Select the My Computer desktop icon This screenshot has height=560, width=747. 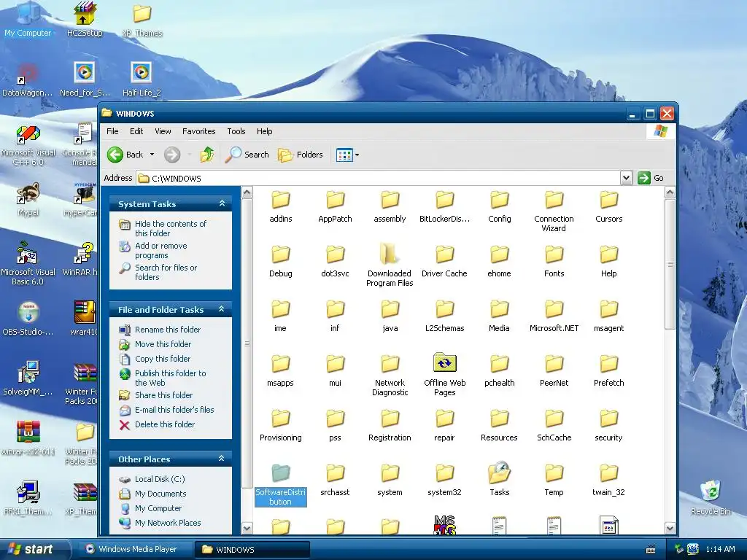click(x=28, y=19)
